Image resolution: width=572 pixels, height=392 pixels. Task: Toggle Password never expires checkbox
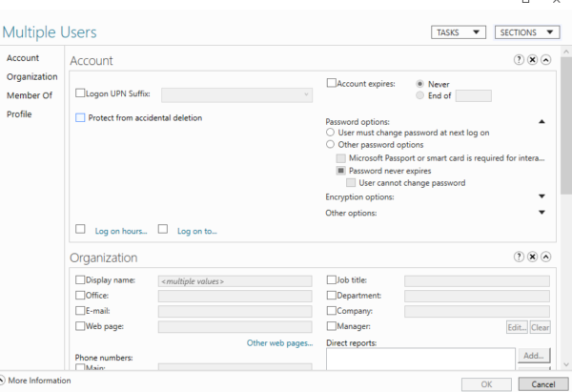341,170
